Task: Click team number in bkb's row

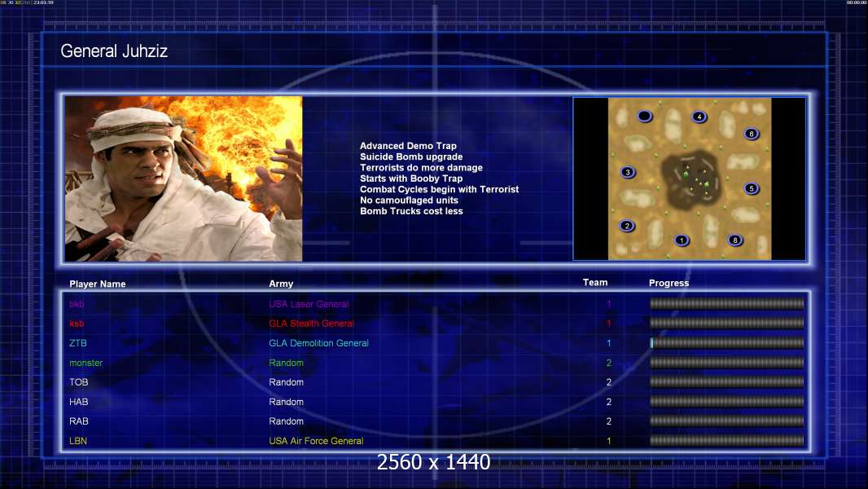Action: tap(609, 304)
